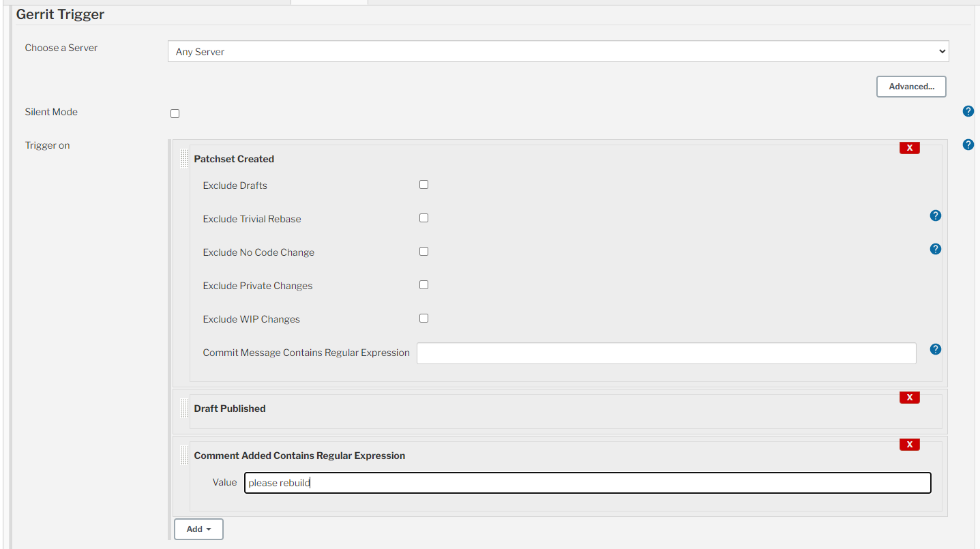Click the Comment Added Contains Regular Expression title
This screenshot has height=549, width=980.
coord(299,456)
